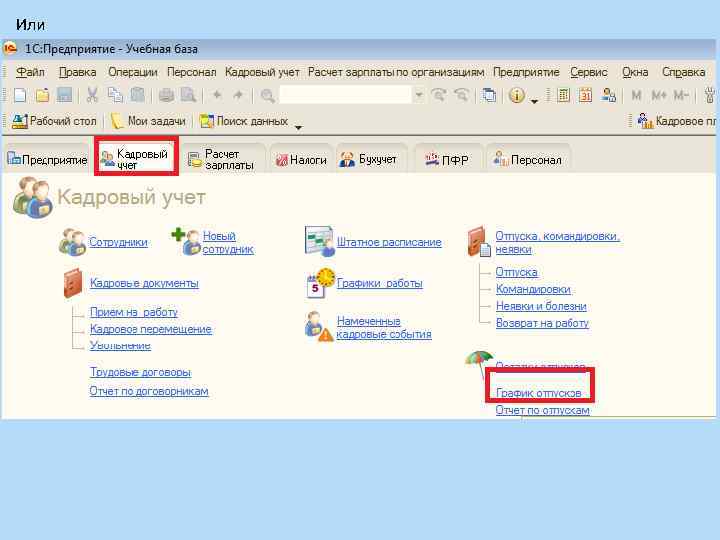The image size is (720, 540).
Task: Open the Calendar toolbar icon
Action: point(585,95)
